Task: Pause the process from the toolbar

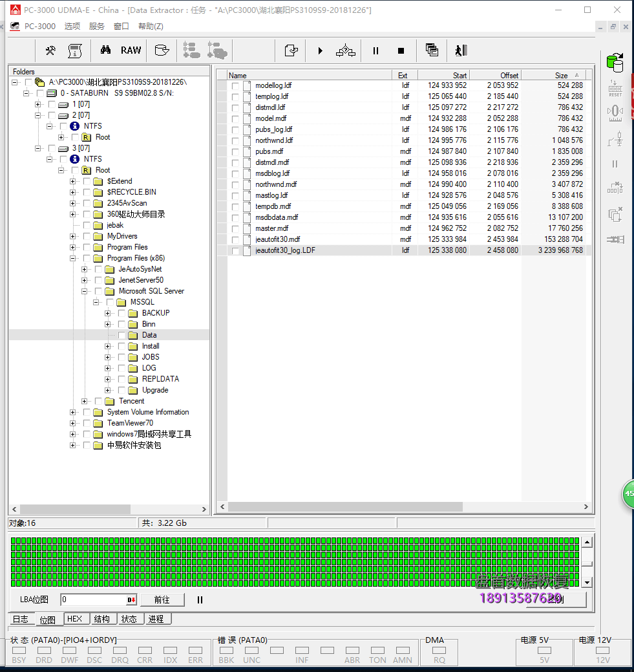Action: pos(375,51)
